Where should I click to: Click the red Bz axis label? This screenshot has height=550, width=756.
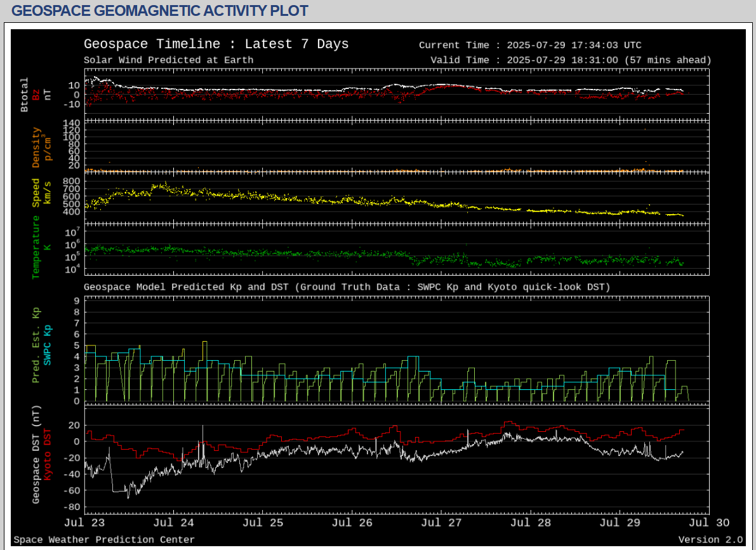coord(36,95)
